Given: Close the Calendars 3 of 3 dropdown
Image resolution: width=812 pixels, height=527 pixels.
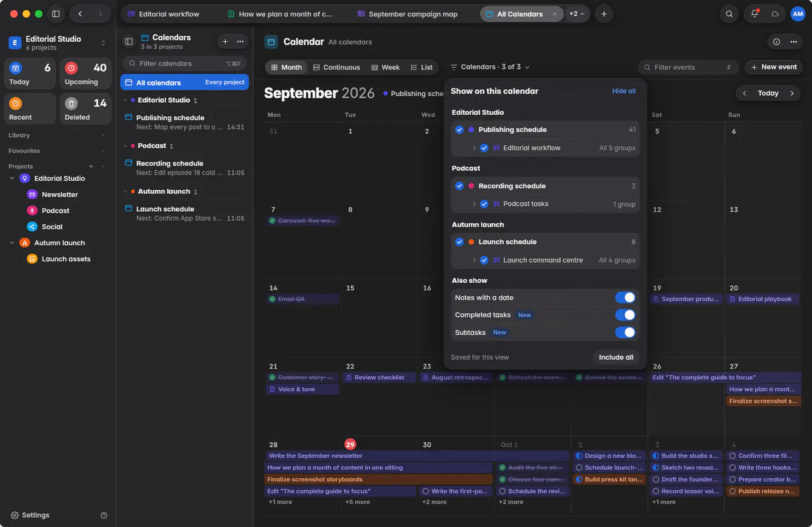Looking at the screenshot, I should tap(490, 67).
